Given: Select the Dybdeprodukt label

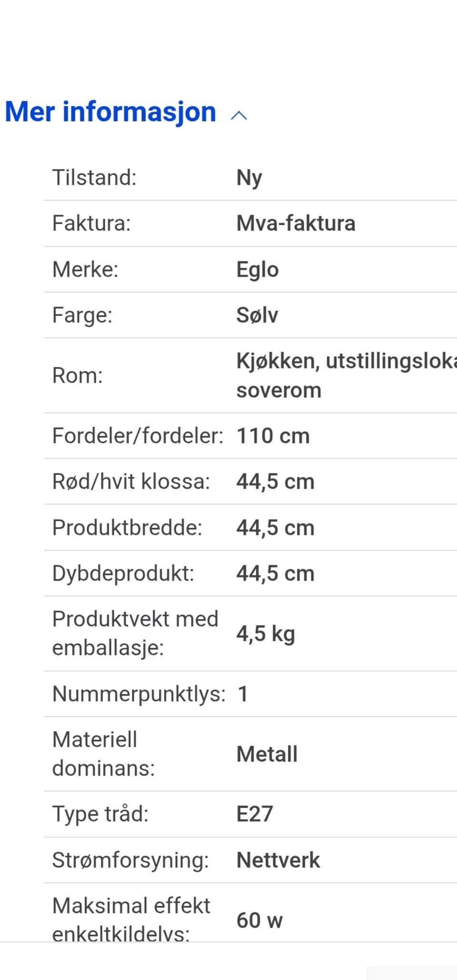Looking at the screenshot, I should click(123, 574).
